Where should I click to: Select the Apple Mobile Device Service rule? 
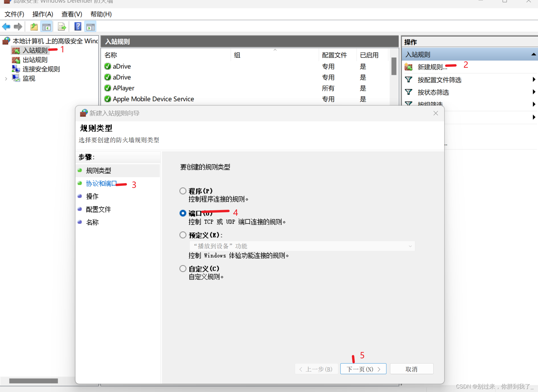[246, 99]
